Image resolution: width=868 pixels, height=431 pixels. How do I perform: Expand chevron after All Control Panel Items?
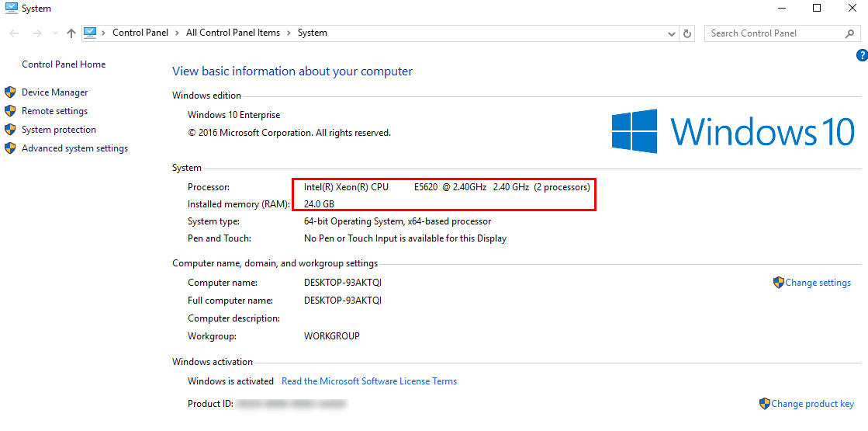[x=289, y=33]
